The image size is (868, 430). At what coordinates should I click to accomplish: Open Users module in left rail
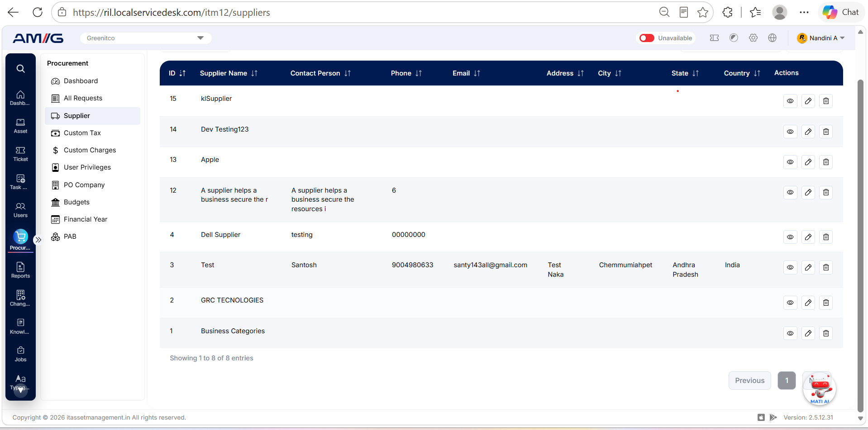coord(20,210)
